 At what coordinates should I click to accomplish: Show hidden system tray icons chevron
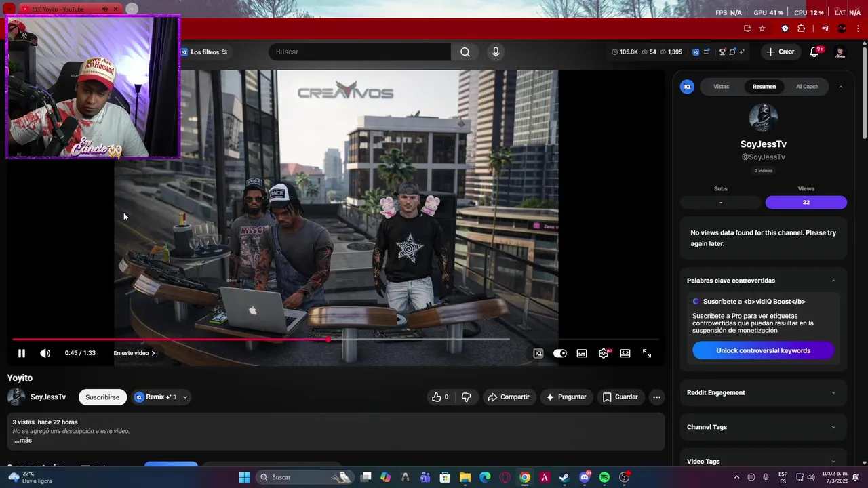(736, 477)
